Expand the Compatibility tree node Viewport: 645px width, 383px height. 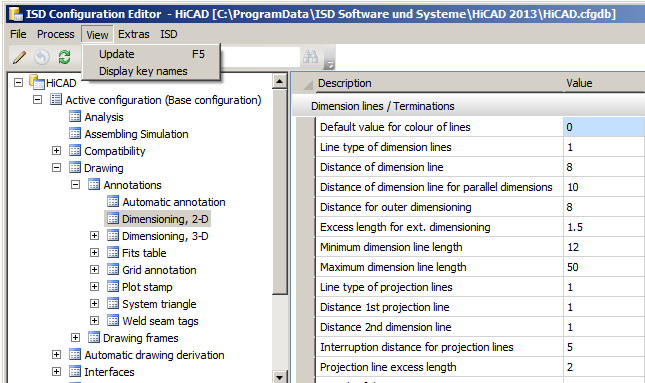pos(56,151)
